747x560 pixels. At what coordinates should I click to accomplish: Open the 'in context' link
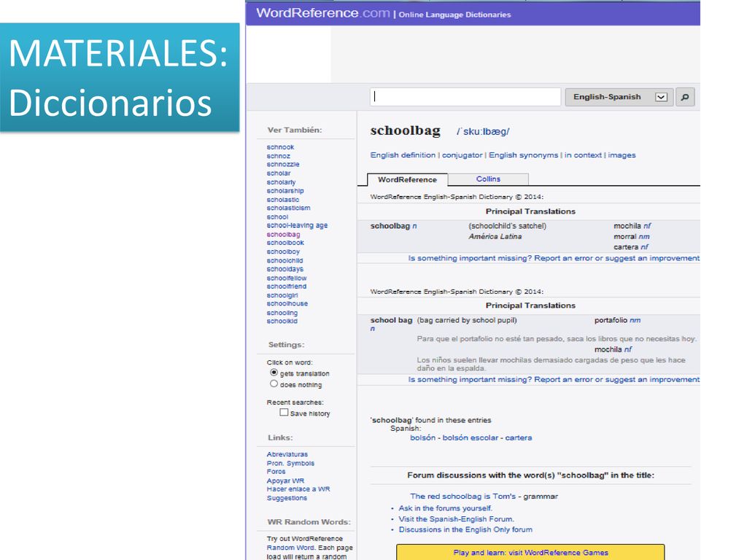pos(583,155)
